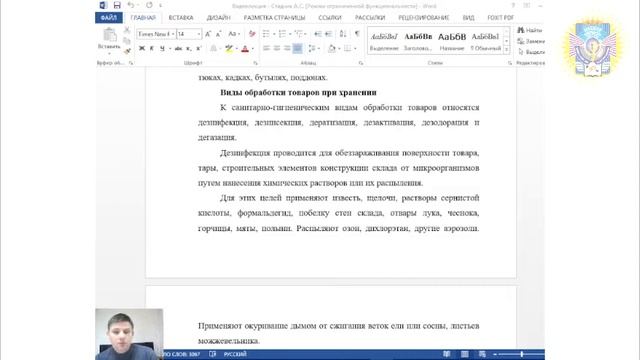
Task: Switch to Web Layout view icon
Action: click(482, 354)
